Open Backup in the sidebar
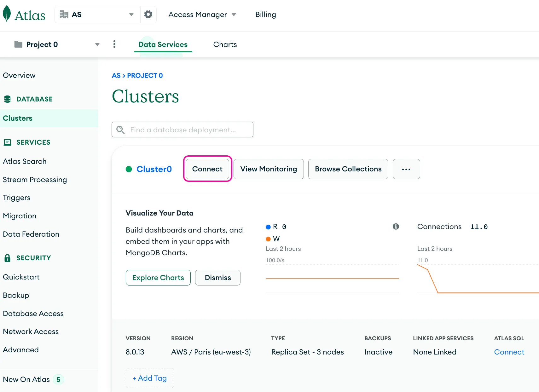The image size is (539, 392). [16, 295]
